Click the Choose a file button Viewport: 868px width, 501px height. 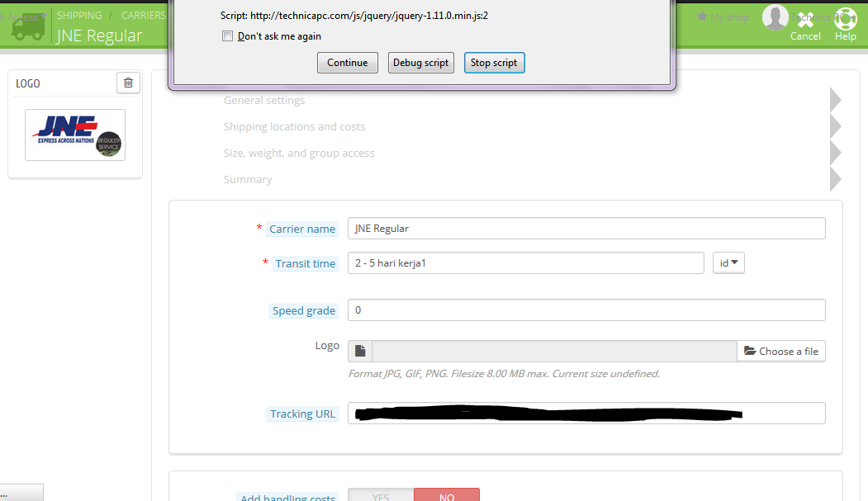click(x=781, y=351)
